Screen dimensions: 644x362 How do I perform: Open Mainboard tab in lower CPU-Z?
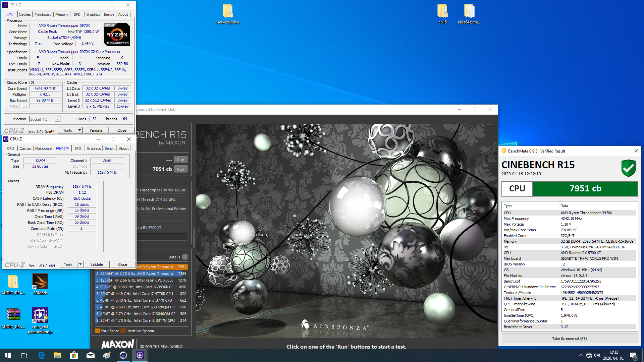44,148
